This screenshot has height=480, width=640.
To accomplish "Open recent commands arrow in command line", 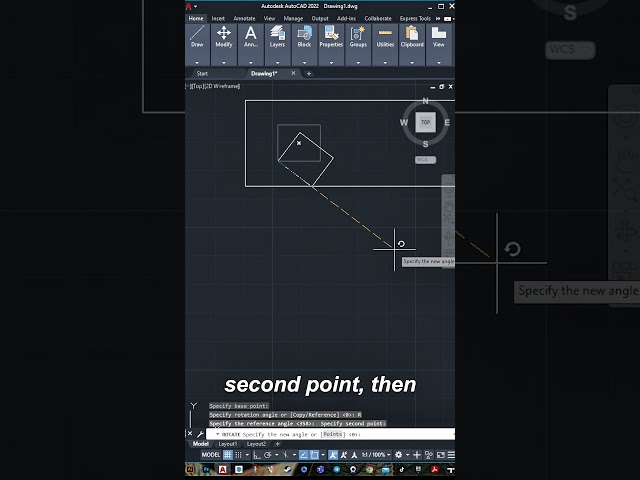I will click(218, 434).
